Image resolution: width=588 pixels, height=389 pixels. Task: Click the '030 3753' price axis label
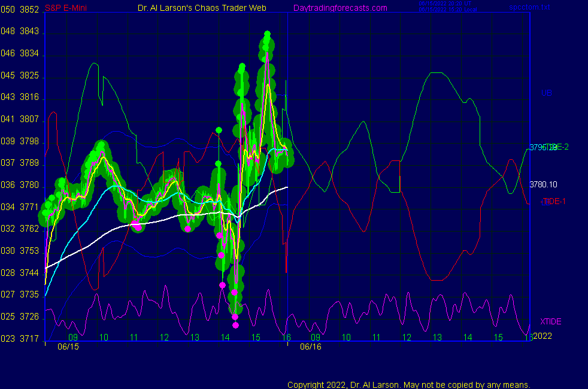click(20, 251)
